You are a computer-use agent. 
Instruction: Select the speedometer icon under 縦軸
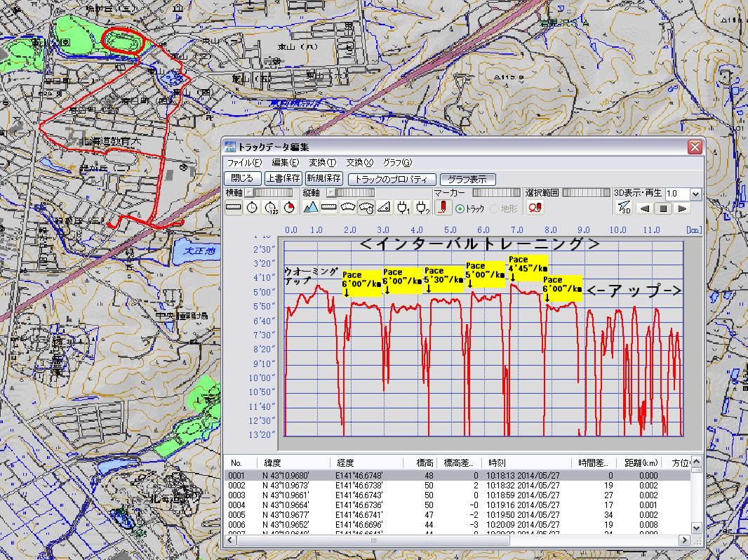[x=348, y=208]
